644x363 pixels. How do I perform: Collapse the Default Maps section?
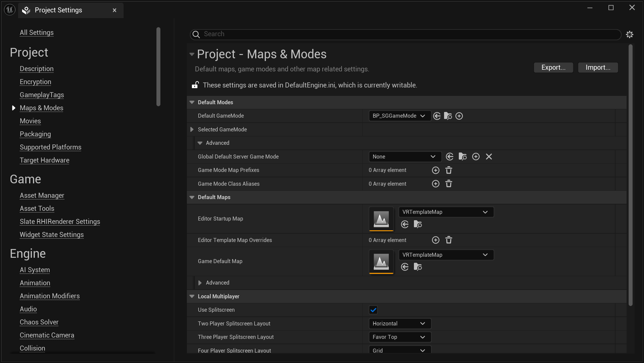pyautogui.click(x=192, y=197)
